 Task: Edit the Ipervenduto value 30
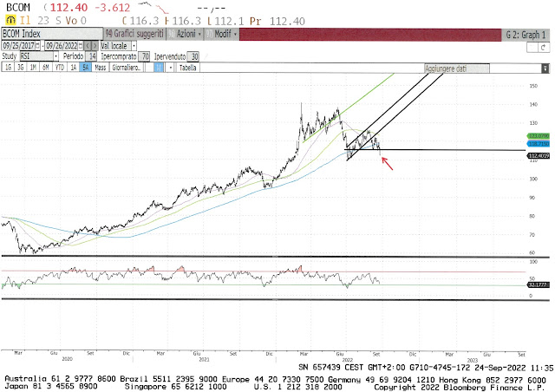coord(193,56)
